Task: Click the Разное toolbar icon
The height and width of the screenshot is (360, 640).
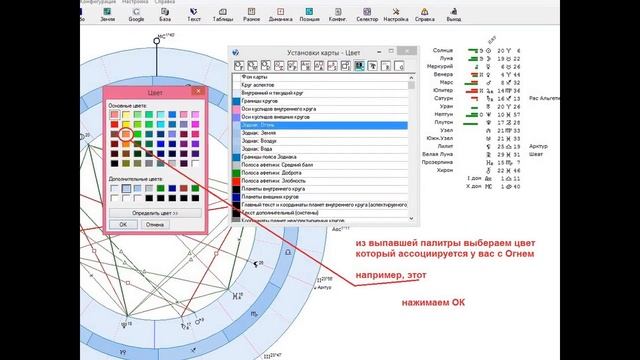Action: point(251,14)
